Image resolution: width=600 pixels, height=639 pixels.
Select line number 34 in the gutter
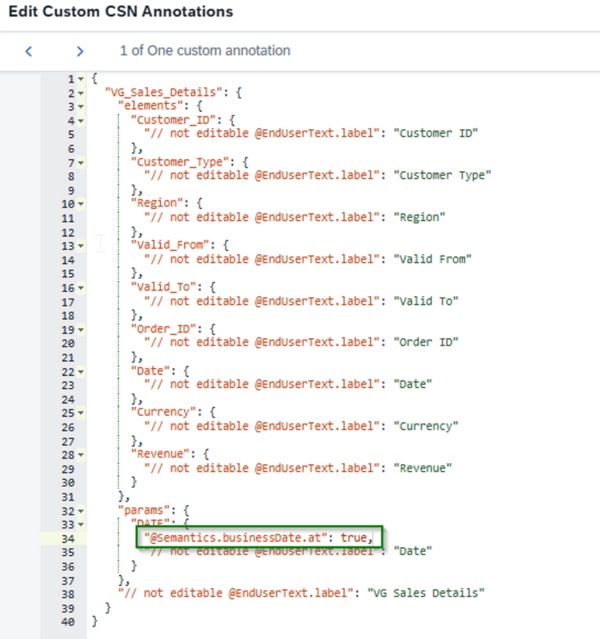tap(66, 537)
